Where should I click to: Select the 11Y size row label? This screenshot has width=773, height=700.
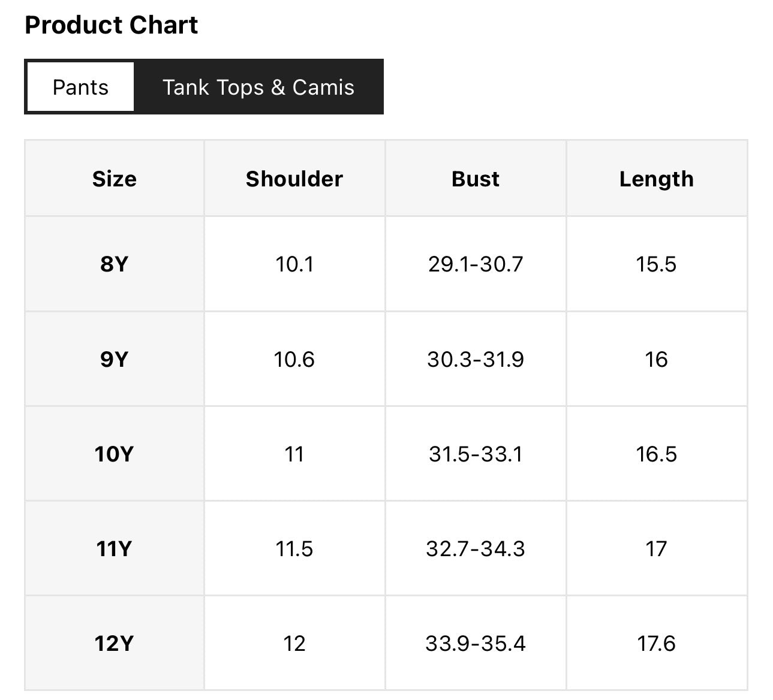click(115, 548)
